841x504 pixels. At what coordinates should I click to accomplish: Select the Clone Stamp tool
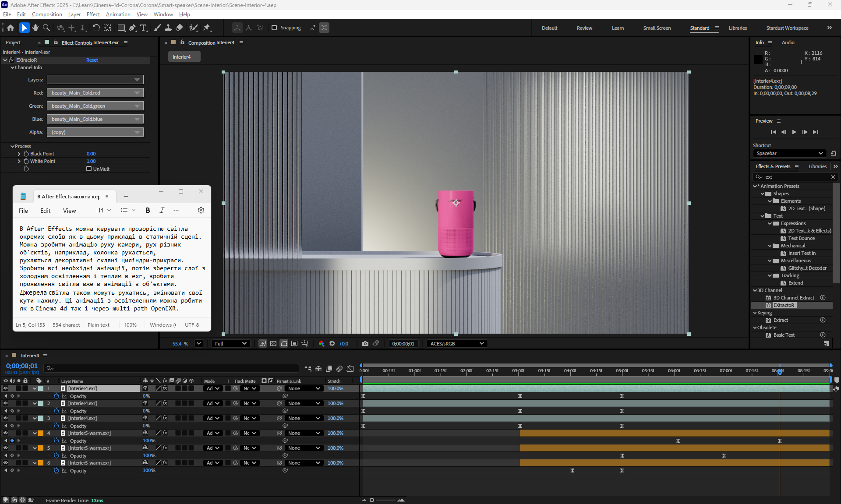168,28
